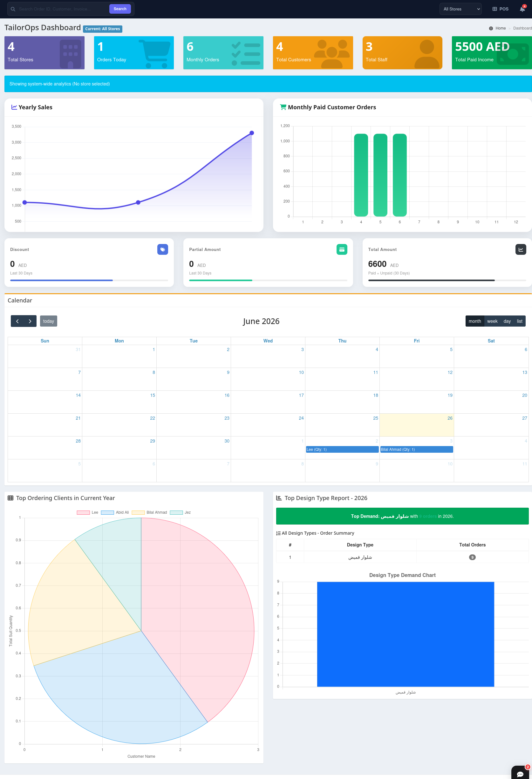Image resolution: width=532 pixels, height=779 pixels.
Task: Open the Bilal Ahmad (Qty: 1) calendar event
Action: click(416, 449)
